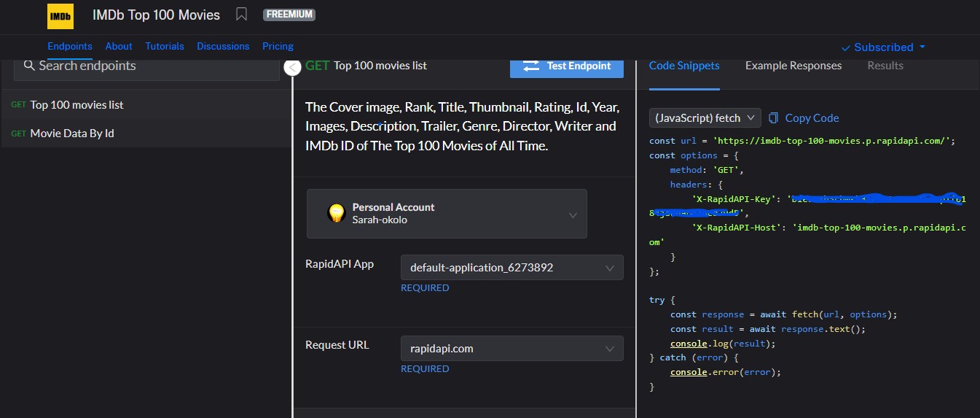Click the copy code clipboard icon

(x=774, y=118)
